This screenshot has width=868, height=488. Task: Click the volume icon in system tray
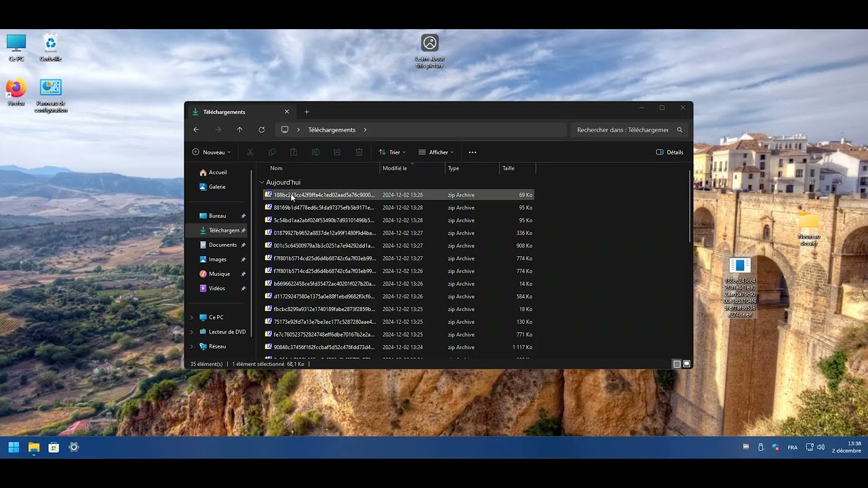821,447
